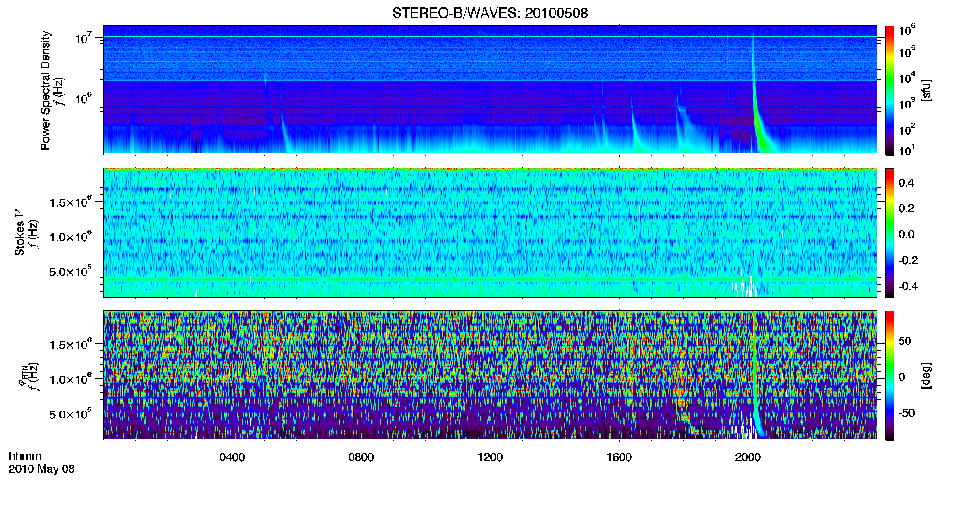Click the Stokes V colorbar
The height and width of the screenshot is (505, 980).
[x=890, y=233]
